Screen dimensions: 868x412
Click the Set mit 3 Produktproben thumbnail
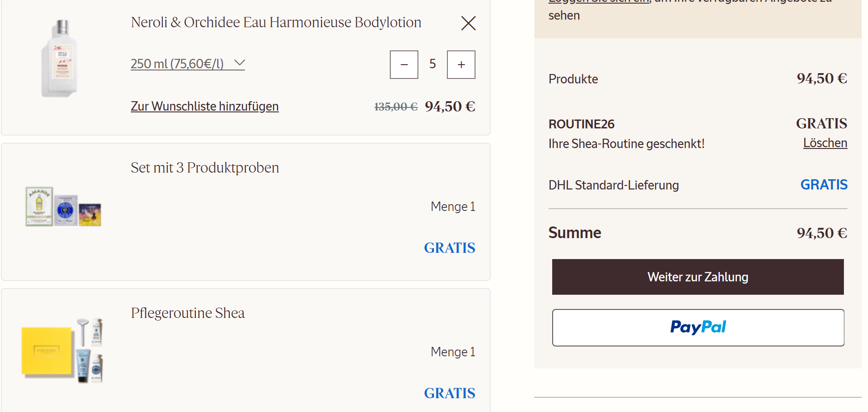coord(63,207)
